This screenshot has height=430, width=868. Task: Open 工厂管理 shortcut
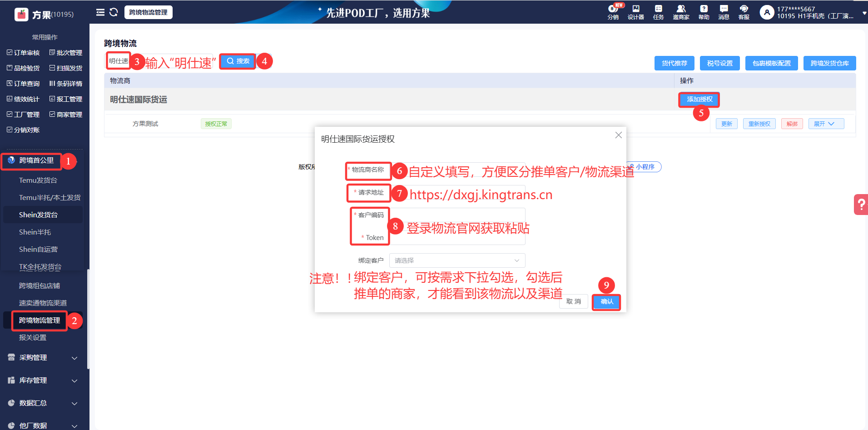point(23,115)
